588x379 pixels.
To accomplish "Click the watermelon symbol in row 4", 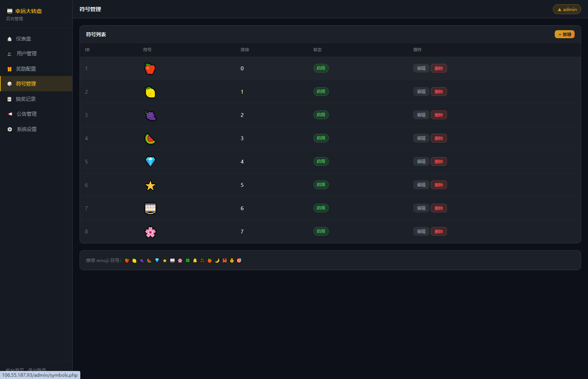I will point(150,139).
